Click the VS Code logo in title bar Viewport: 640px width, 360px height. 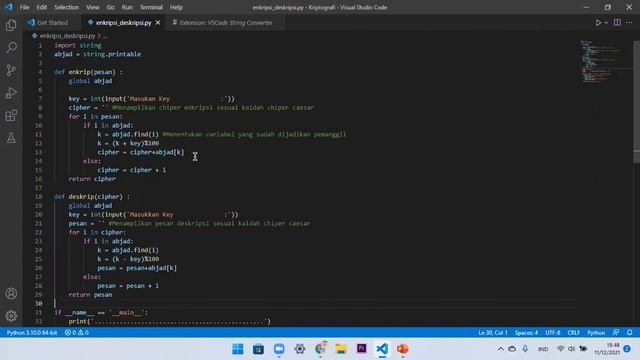9,7
